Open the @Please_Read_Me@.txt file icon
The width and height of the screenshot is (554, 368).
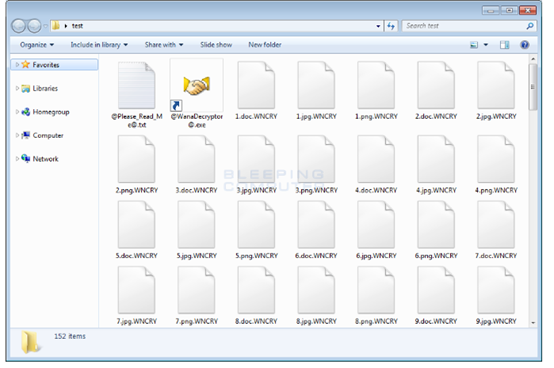click(137, 85)
